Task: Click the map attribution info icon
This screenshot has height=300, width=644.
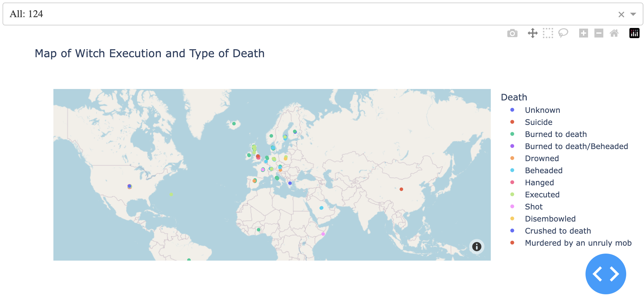Action: (x=476, y=247)
